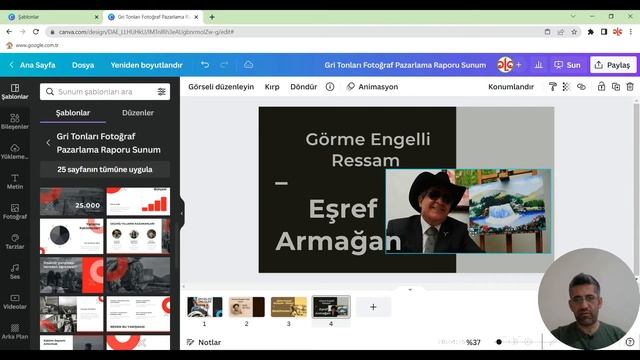The width and height of the screenshot is (640, 360).
Task: Open the Yüklemeler sidebar panel
Action: (15, 151)
